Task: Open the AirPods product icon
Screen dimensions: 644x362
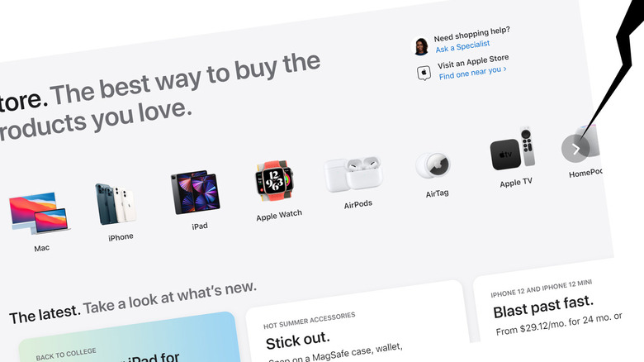Action: (353, 174)
